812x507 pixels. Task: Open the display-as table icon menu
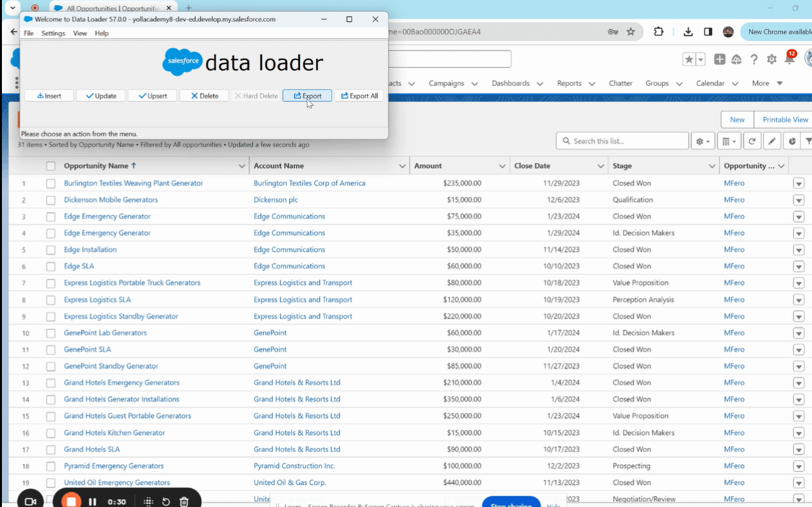[x=729, y=141]
